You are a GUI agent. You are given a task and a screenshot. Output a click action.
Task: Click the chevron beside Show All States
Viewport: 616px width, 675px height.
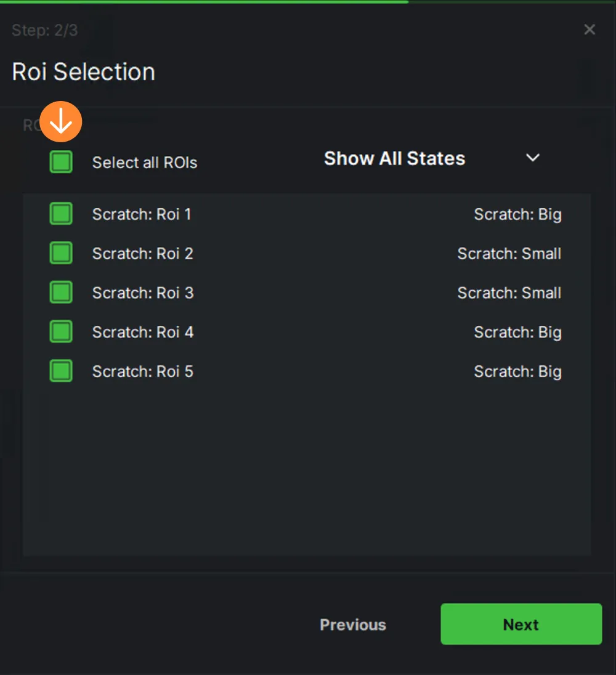pos(533,158)
